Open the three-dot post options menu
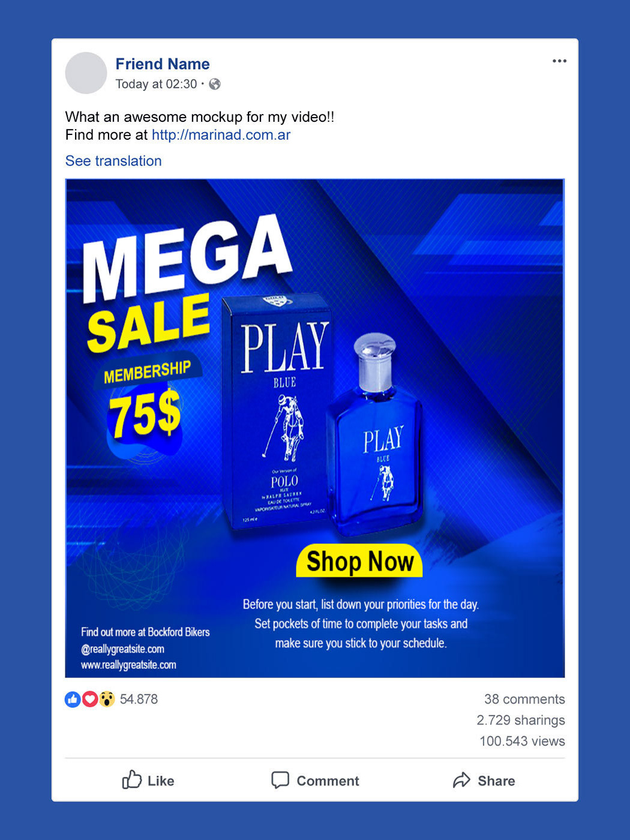The height and width of the screenshot is (840, 630). pyautogui.click(x=559, y=61)
